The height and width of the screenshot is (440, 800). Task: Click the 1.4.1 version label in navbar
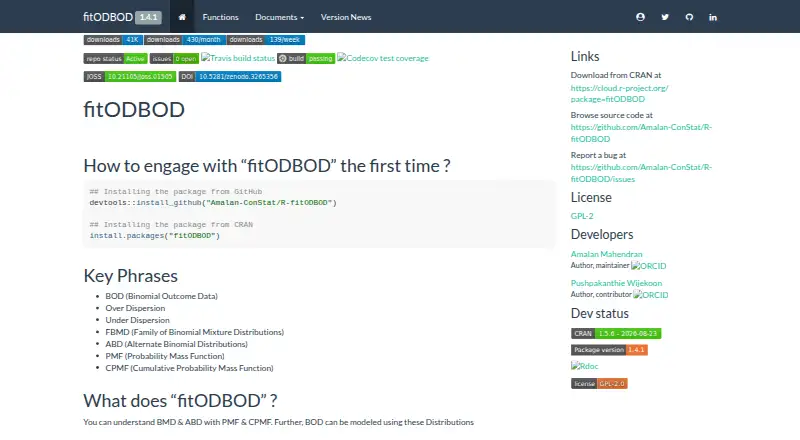(x=148, y=17)
